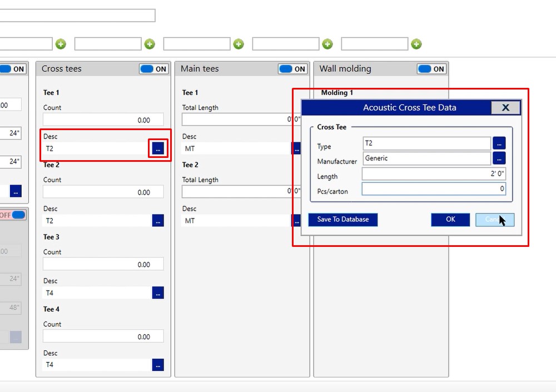Open browse button for Tee 4 description

click(158, 365)
